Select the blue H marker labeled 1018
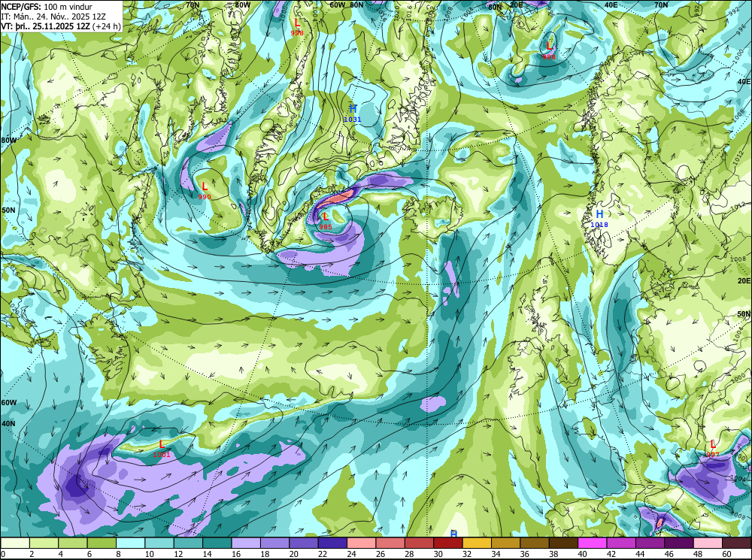The height and width of the screenshot is (560, 752). [599, 213]
